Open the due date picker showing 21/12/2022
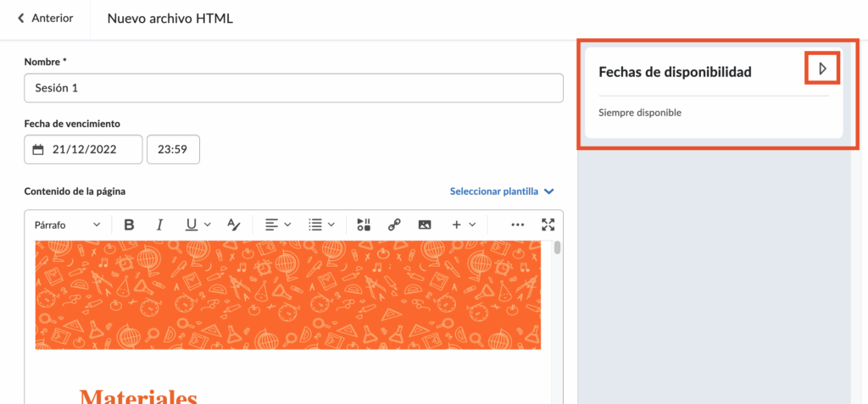The image size is (868, 404). (x=83, y=150)
